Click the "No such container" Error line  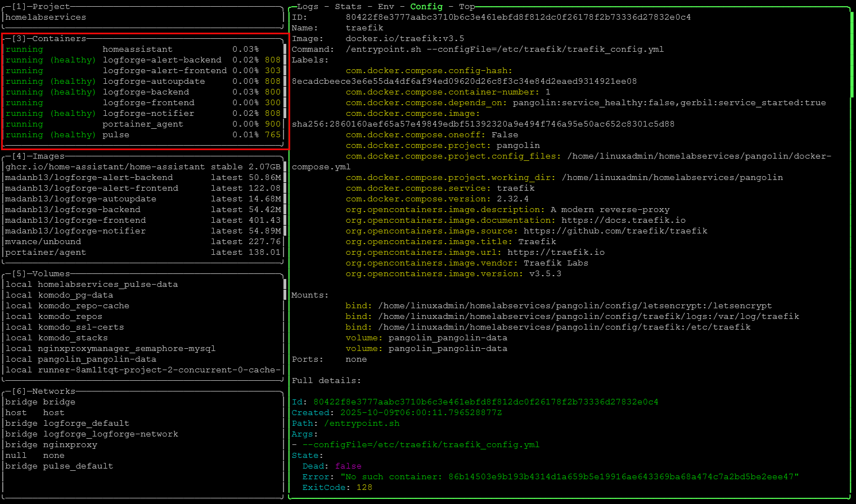click(x=551, y=477)
